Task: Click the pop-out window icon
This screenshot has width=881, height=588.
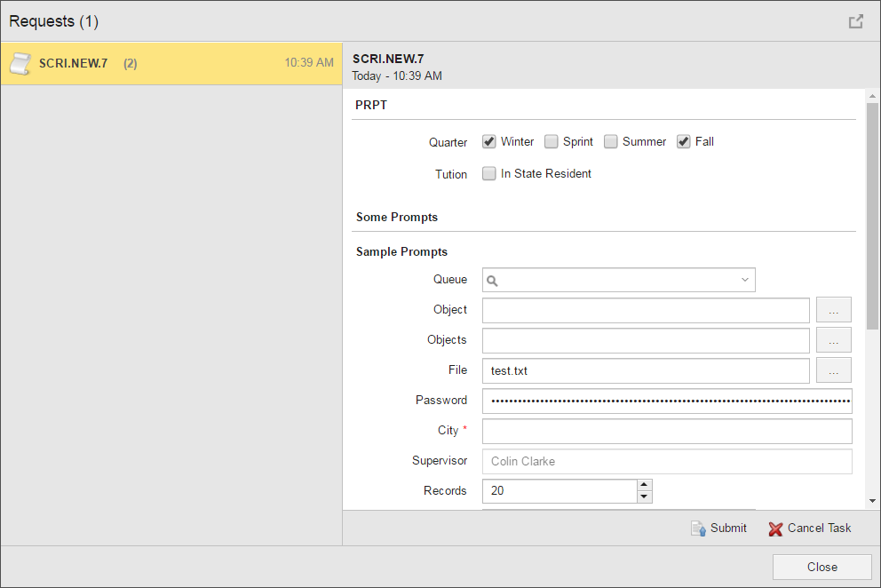Action: click(x=855, y=21)
